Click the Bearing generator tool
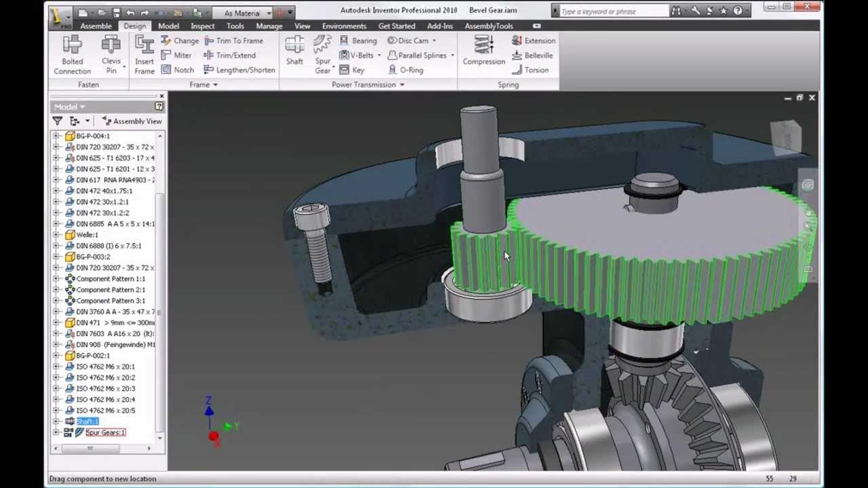 357,41
